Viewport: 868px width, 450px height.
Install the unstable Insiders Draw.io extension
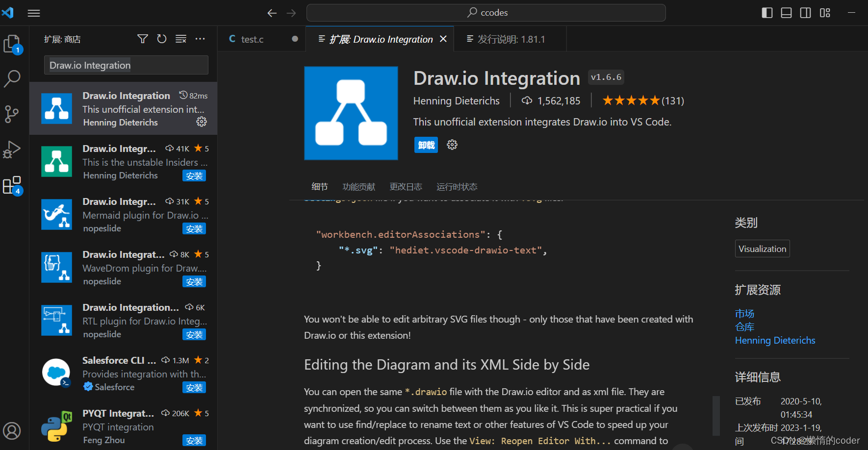tap(194, 175)
